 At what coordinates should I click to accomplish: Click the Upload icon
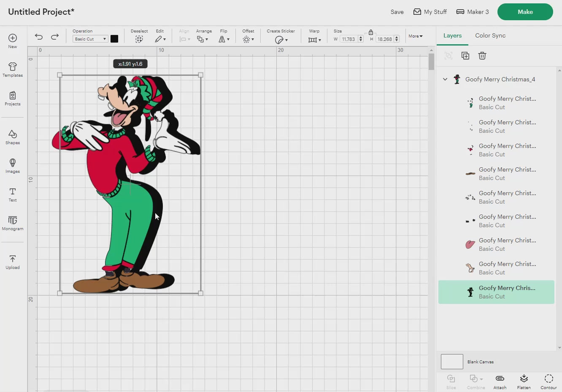13,262
